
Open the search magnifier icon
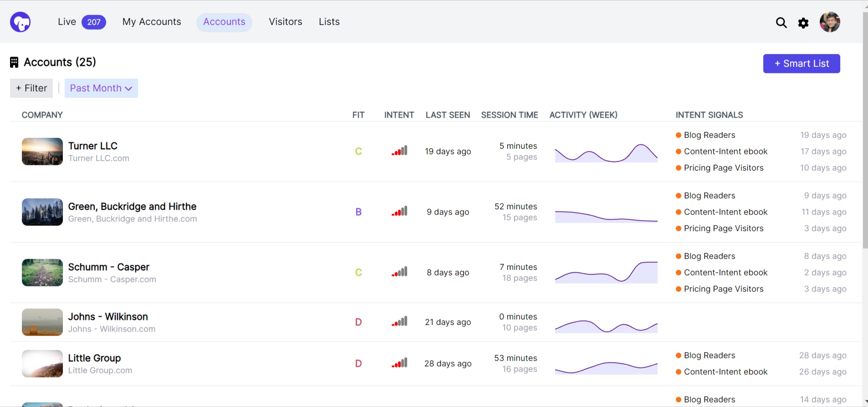[x=781, y=23]
